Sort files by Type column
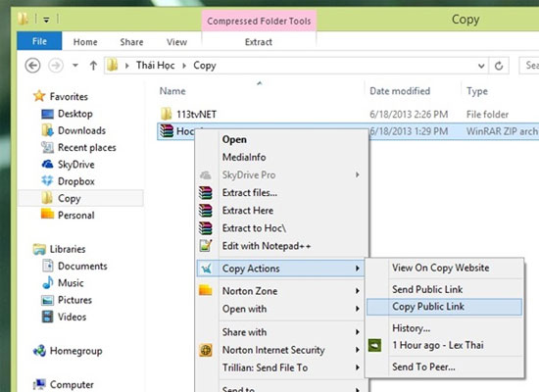The width and height of the screenshot is (539, 392). point(477,91)
